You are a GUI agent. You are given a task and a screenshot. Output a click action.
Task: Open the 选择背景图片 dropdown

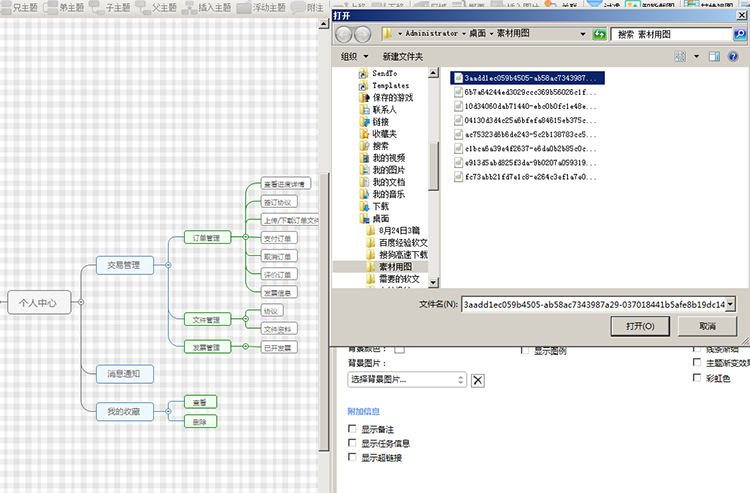460,380
